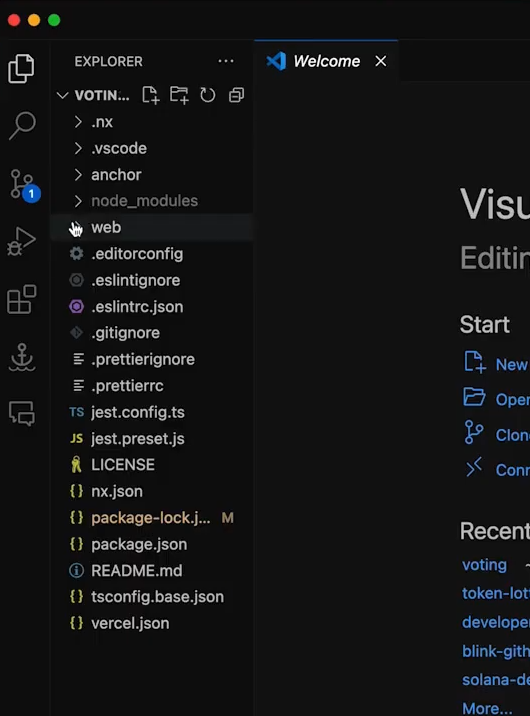Open Explorer more actions ellipsis
The width and height of the screenshot is (530, 716).
226,61
